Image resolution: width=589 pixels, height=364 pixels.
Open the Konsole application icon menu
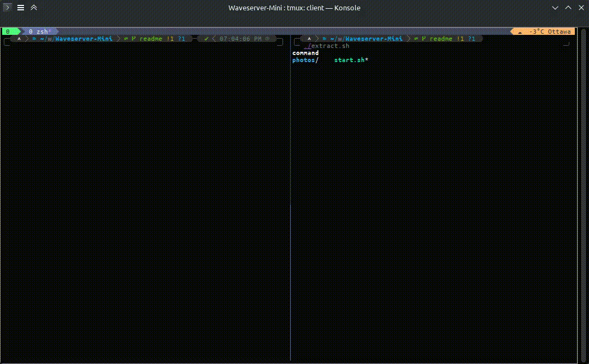point(8,8)
